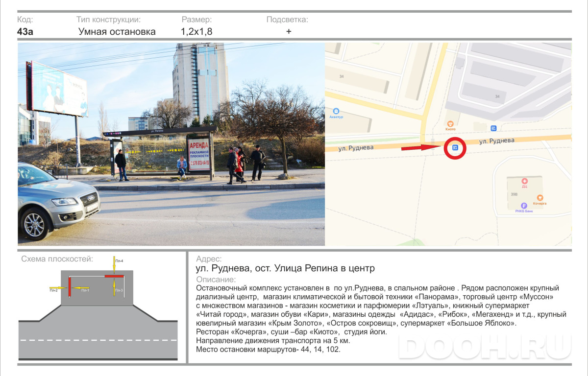
Task: Click the '+' value under Подсветка
Action: click(289, 31)
